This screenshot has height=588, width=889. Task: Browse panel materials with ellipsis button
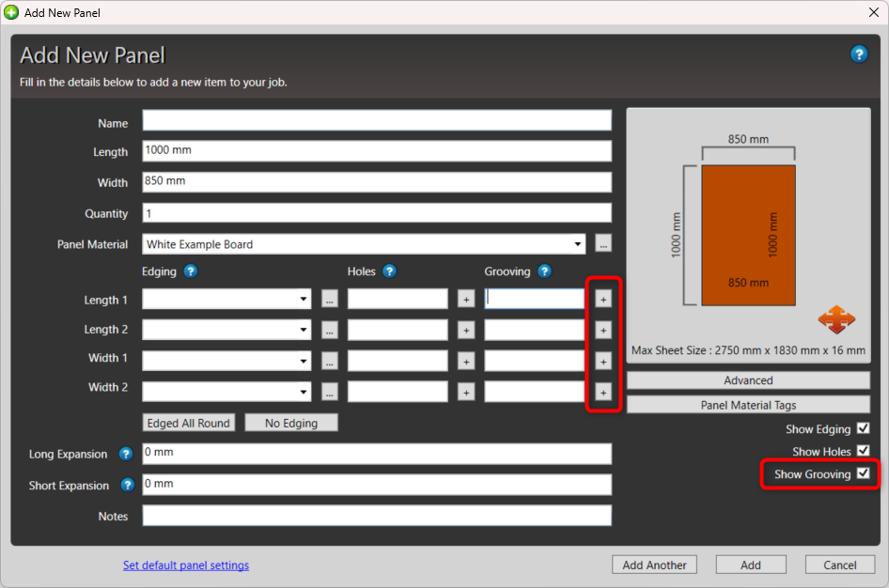click(603, 244)
